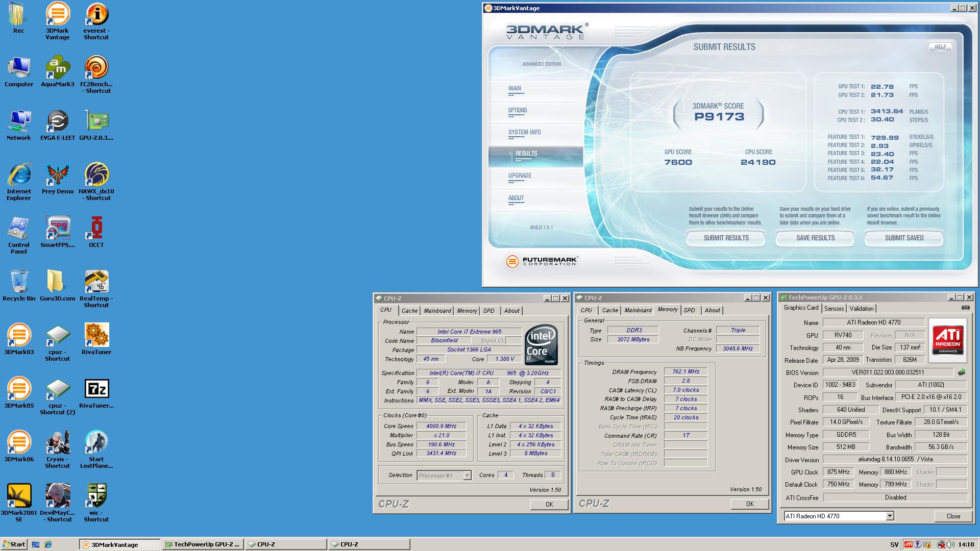The height and width of the screenshot is (551, 980).
Task: Select About tab in left CPU-Z window
Action: [511, 311]
